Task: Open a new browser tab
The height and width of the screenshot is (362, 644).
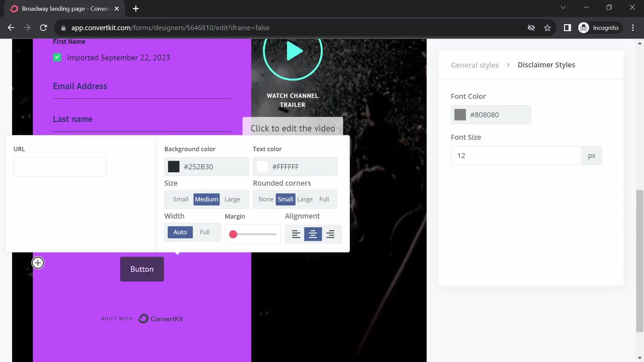Action: tap(136, 9)
